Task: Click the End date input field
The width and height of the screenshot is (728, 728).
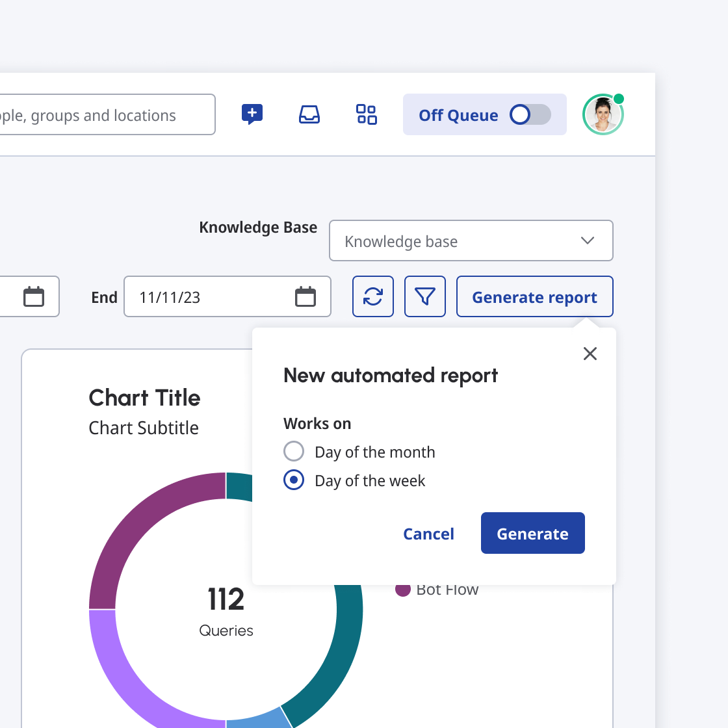Action: tap(208, 297)
